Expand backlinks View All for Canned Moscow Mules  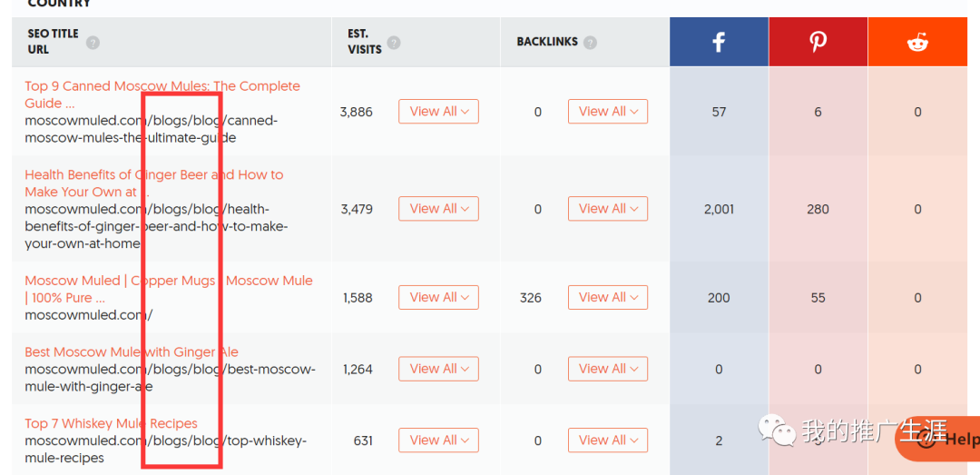pyautogui.click(x=607, y=112)
